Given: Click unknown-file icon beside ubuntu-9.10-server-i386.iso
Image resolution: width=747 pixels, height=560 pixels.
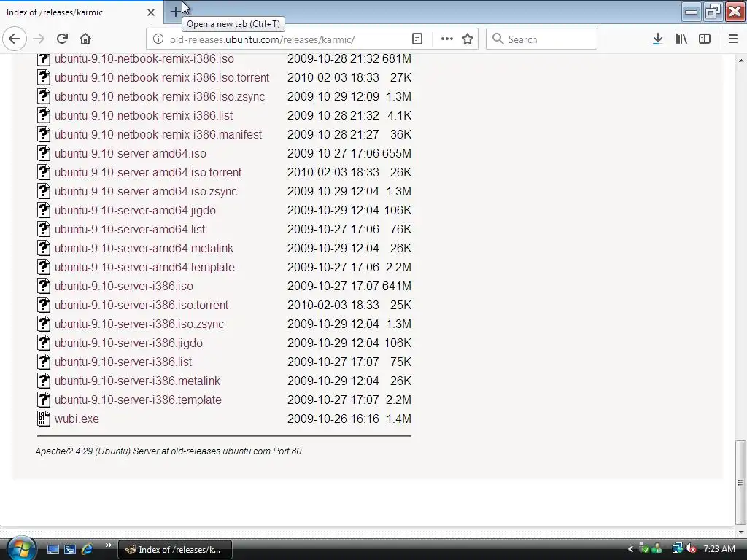Looking at the screenshot, I should (x=43, y=286).
